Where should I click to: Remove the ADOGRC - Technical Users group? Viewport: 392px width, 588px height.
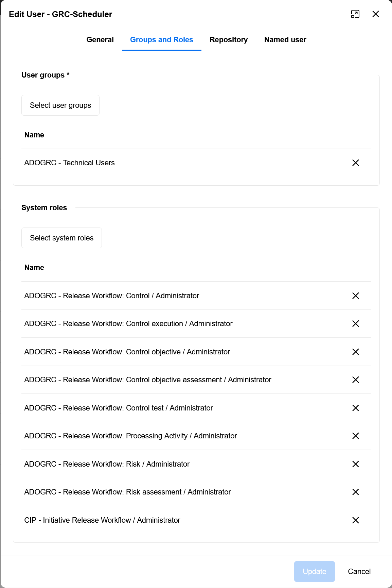pos(355,163)
